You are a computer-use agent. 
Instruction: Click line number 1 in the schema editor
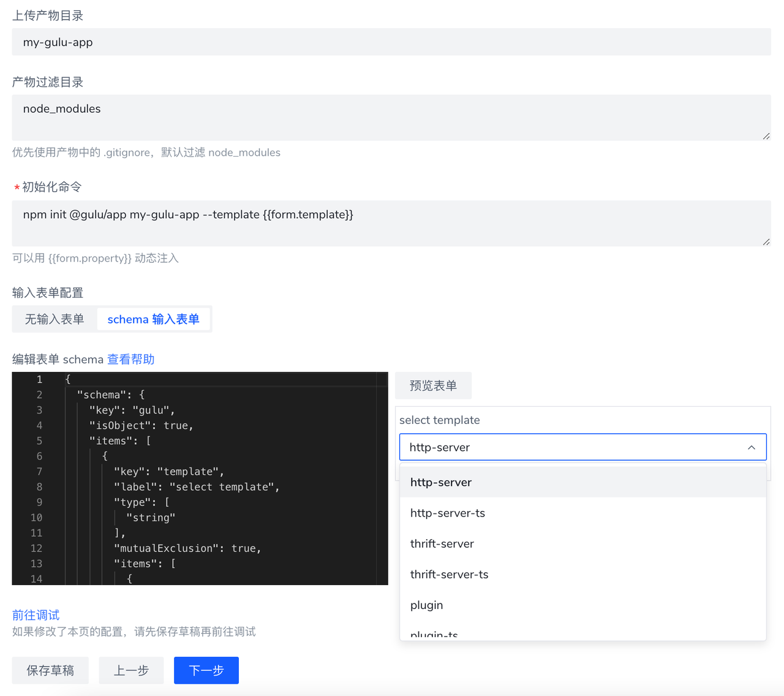pyautogui.click(x=39, y=379)
